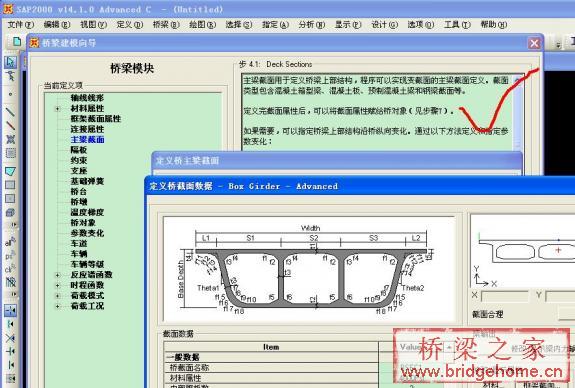Select the Draw Poly Area tool
The width and height of the screenshot is (575, 388).
click(10, 171)
